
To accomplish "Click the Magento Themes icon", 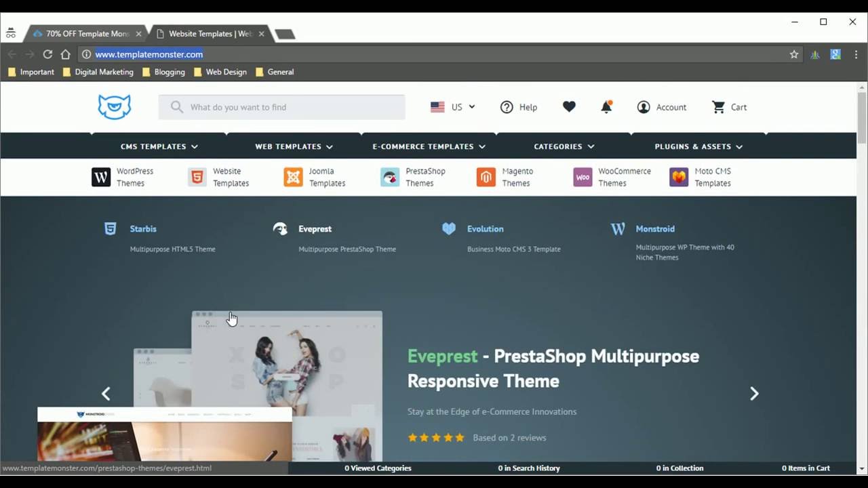I will tap(486, 178).
